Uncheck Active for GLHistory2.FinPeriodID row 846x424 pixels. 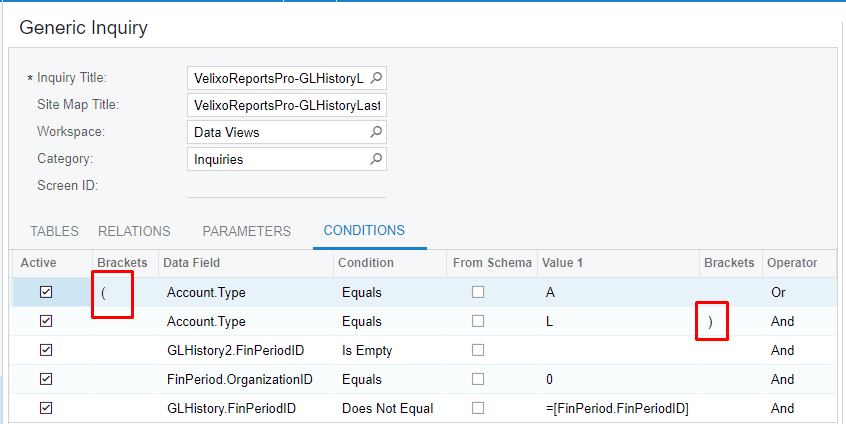click(46, 350)
